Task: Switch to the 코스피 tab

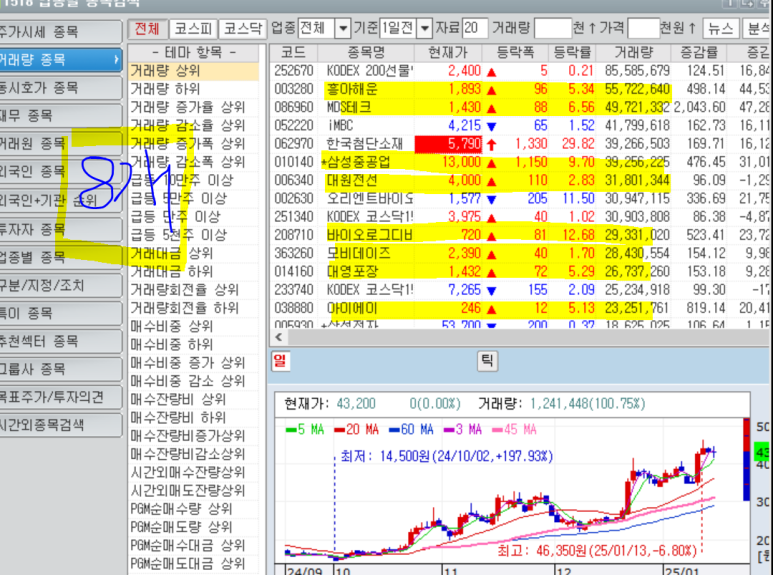Action: 193,29
